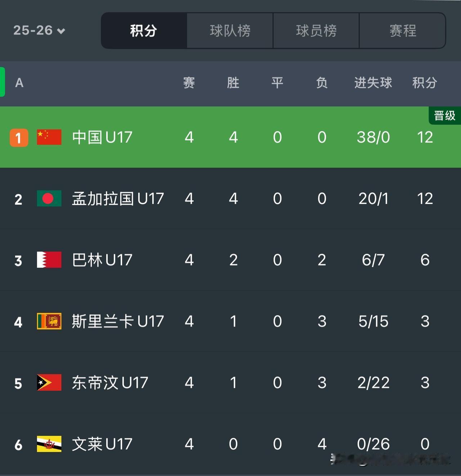Image resolution: width=461 pixels, height=476 pixels.
Task: Click the 进失球 column header
Action: coord(373,83)
